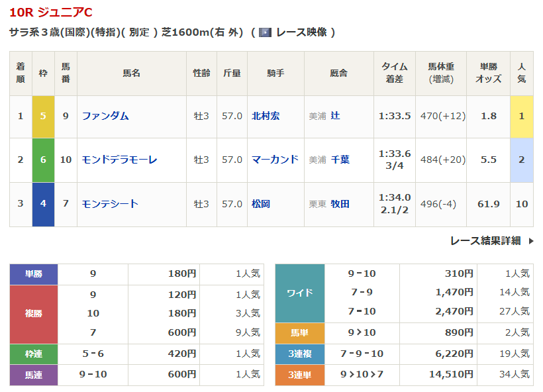This screenshot has width=543, height=392.
Task: Open the モンテシート horse page
Action: (x=110, y=204)
